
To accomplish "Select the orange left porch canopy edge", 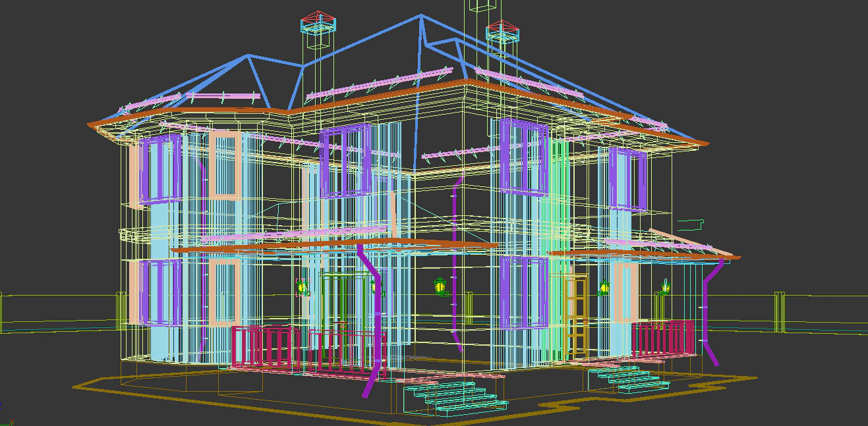I will coord(335,246).
